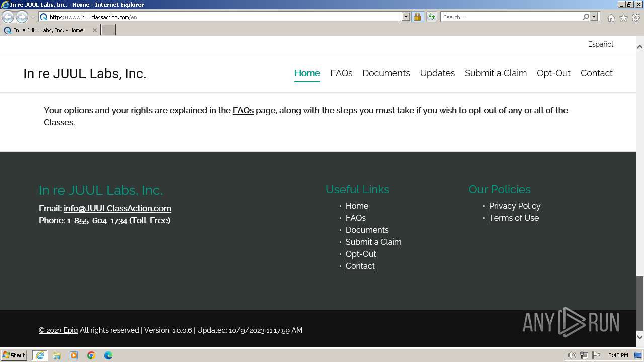
Task: Click the Internet Explorer taskbar icon
Action: coord(40,355)
